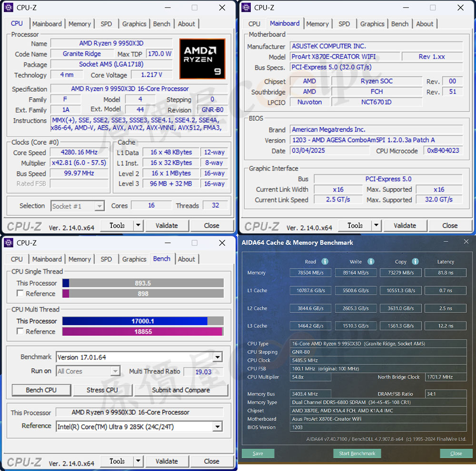Viewport: 476px width, 471px height.
Task: Expand the Benchmark Version 17.01.64 dropdown
Action: (218, 357)
